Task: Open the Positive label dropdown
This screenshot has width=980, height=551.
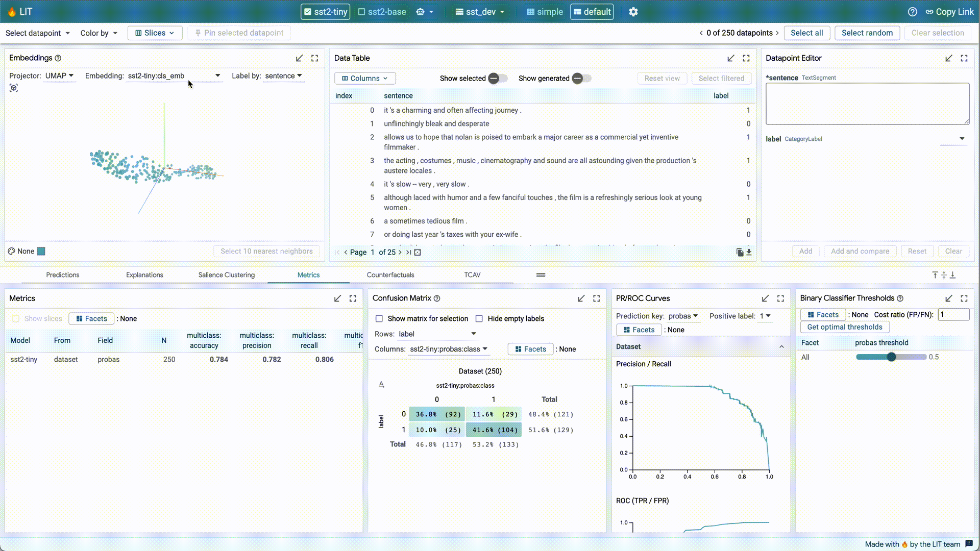Action: pyautogui.click(x=766, y=315)
